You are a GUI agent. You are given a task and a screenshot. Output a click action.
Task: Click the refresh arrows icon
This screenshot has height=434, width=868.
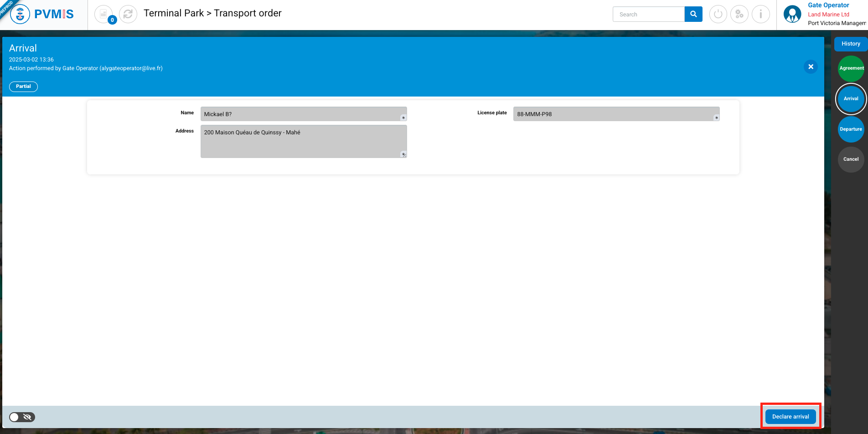(x=128, y=14)
